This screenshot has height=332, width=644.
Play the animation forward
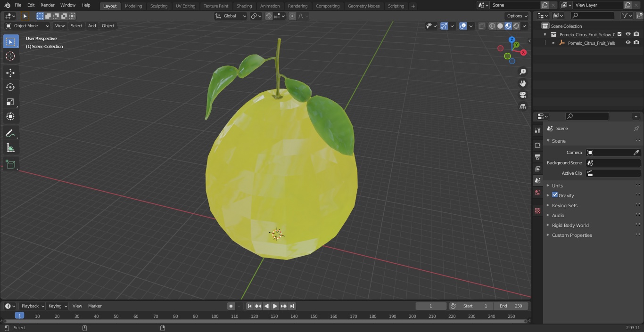[x=275, y=306]
